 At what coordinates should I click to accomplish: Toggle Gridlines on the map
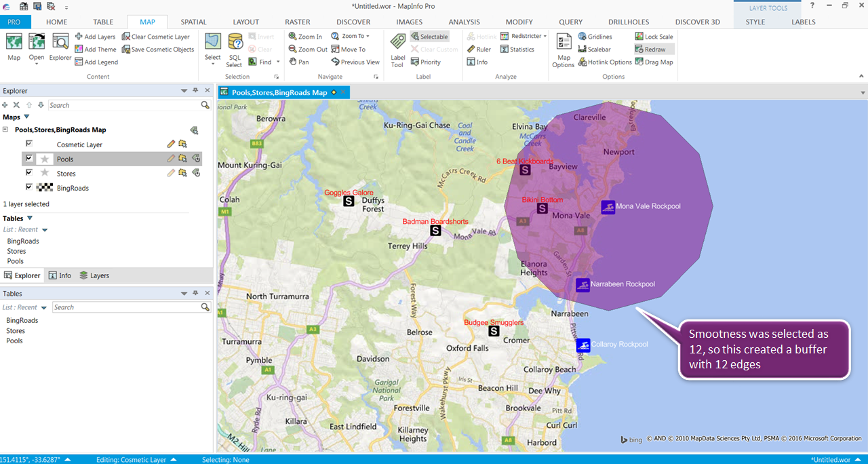pyautogui.click(x=595, y=37)
